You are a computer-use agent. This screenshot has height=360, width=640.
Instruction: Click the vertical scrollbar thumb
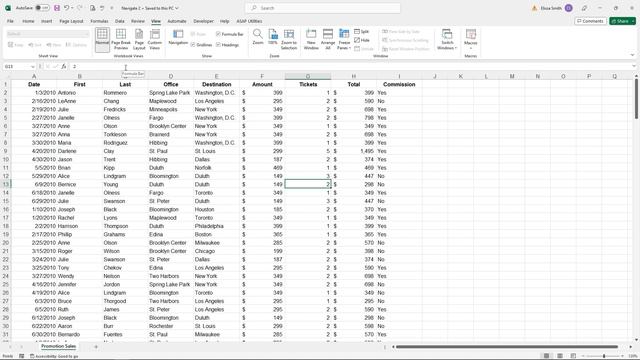(636, 99)
